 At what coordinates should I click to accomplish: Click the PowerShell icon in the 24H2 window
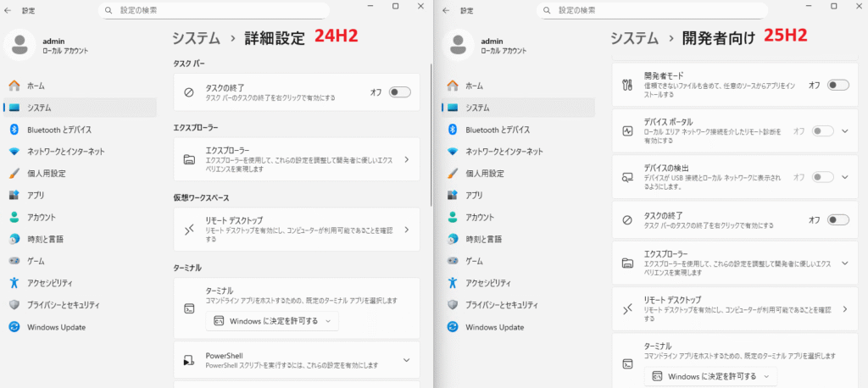(190, 360)
